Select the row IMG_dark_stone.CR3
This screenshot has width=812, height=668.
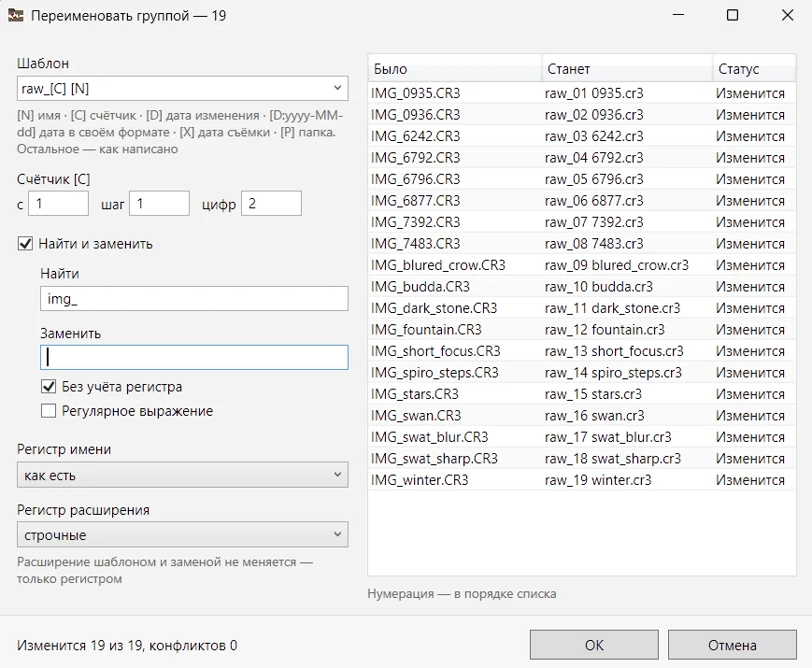pos(582,308)
